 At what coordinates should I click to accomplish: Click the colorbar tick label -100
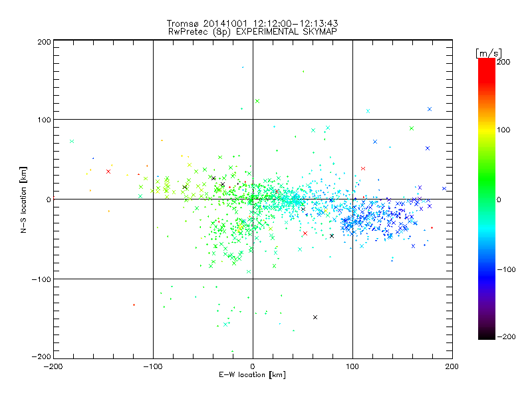click(x=506, y=270)
